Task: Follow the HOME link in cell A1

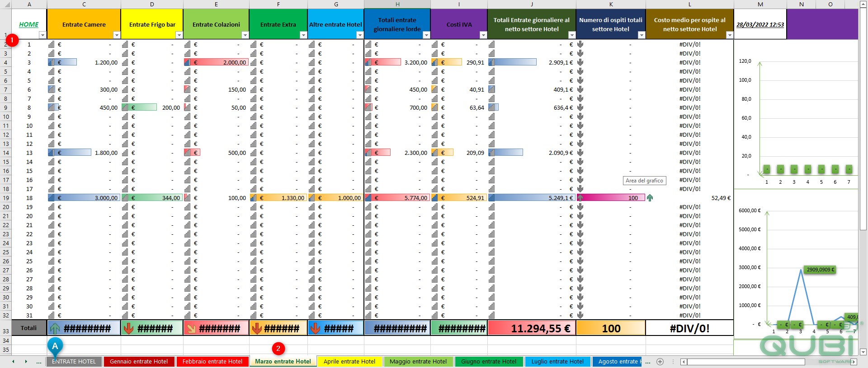Action: 28,24
